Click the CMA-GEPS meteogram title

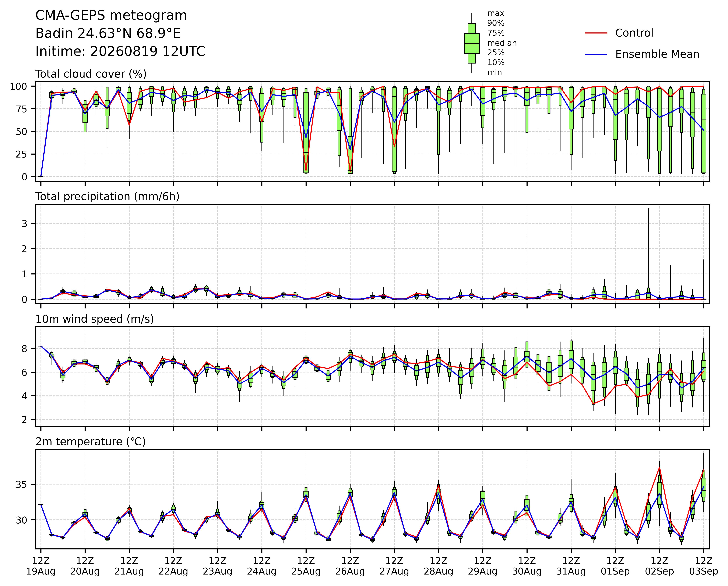click(111, 16)
